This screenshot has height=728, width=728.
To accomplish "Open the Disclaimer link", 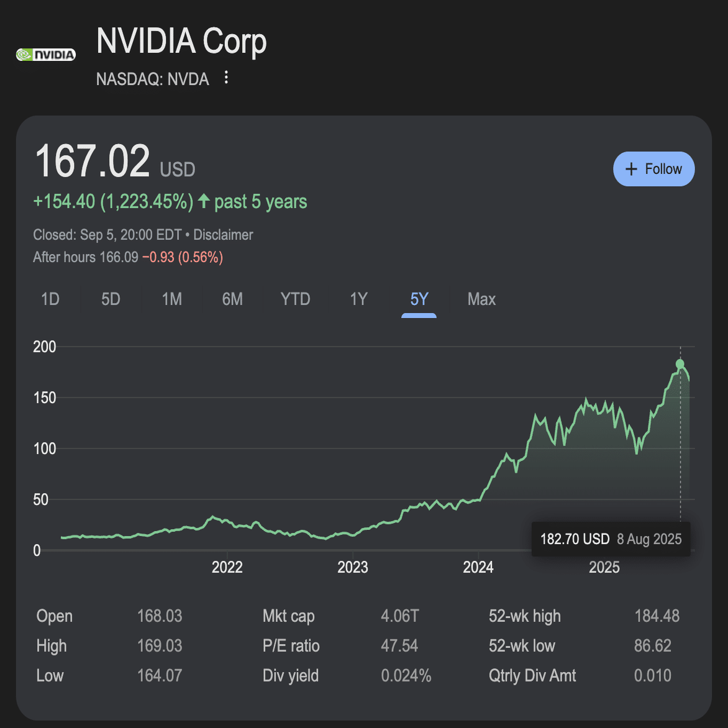I will (223, 235).
